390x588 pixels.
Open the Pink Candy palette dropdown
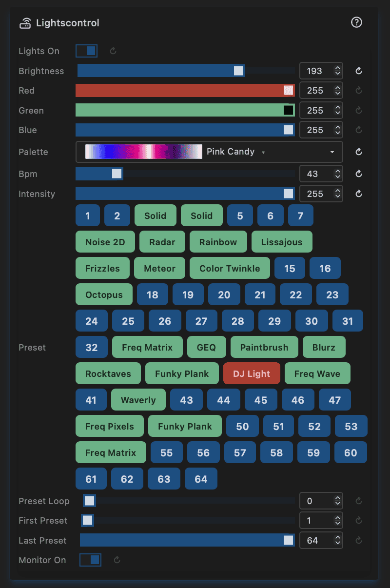point(210,152)
